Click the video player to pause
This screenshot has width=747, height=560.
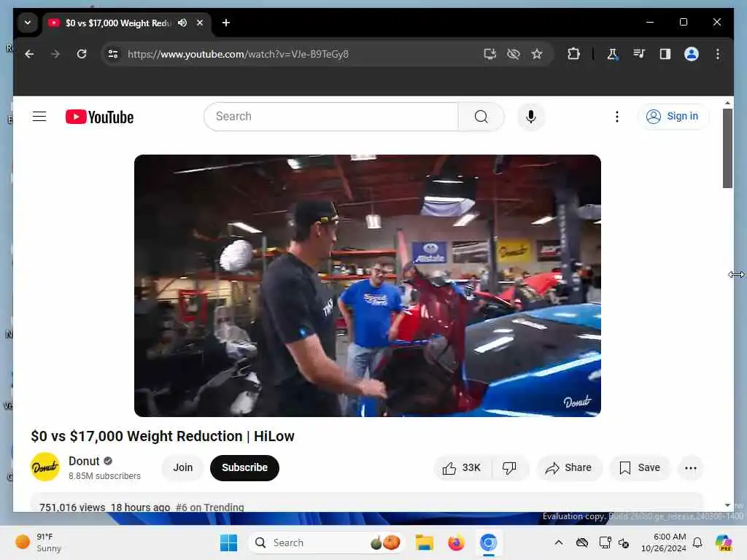368,286
